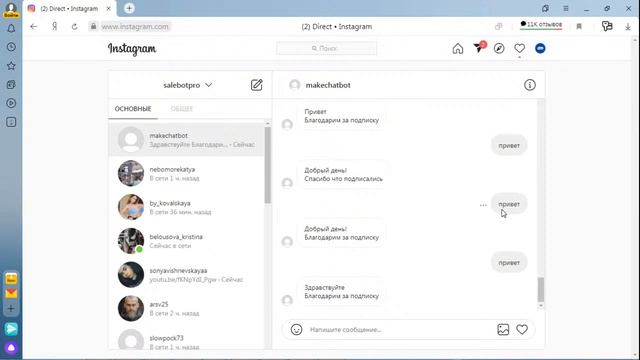
Task: Open the Explore compass icon
Action: 499,49
